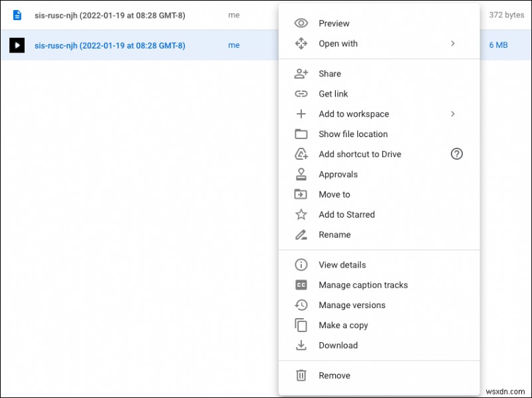Image resolution: width=532 pixels, height=398 pixels.
Task: Click the Rename pencil icon
Action: (301, 235)
